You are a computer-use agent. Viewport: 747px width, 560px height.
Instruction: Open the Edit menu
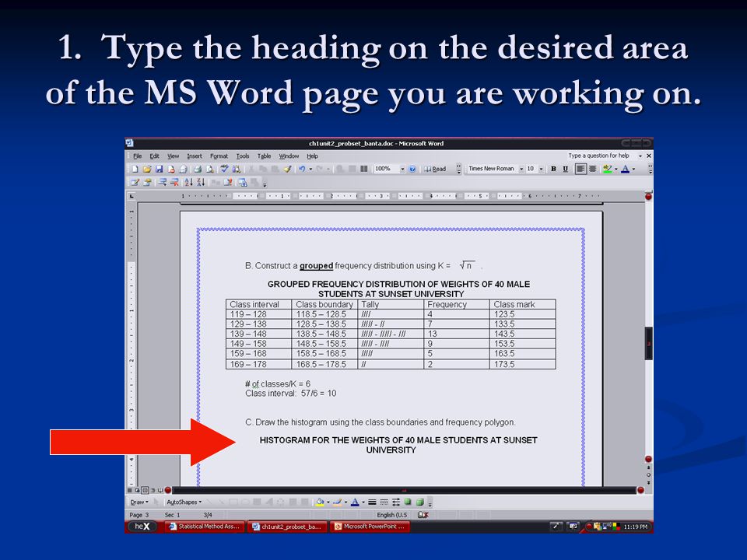point(154,156)
